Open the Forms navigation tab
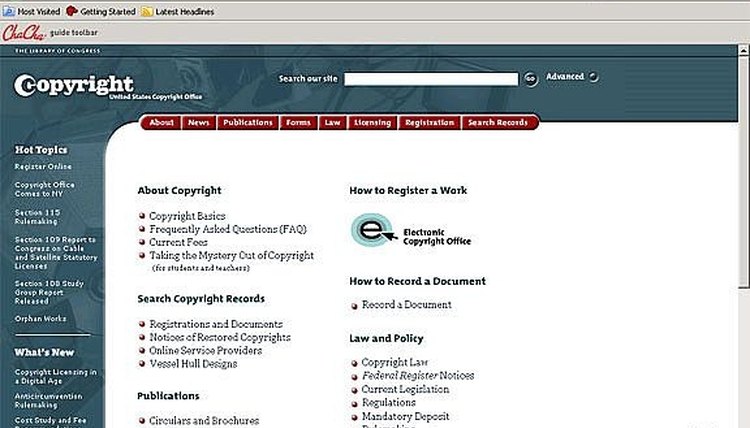This screenshot has height=428, width=750. coord(298,122)
